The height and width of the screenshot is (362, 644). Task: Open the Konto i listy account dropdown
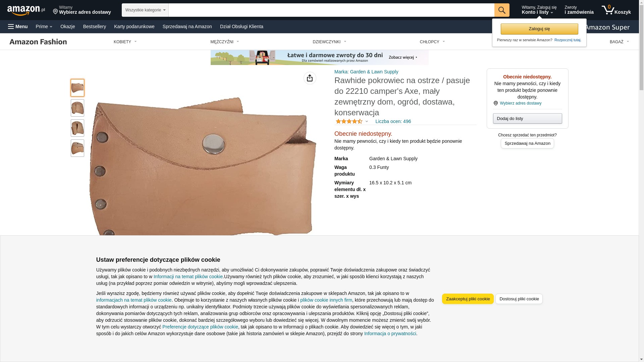pyautogui.click(x=539, y=10)
